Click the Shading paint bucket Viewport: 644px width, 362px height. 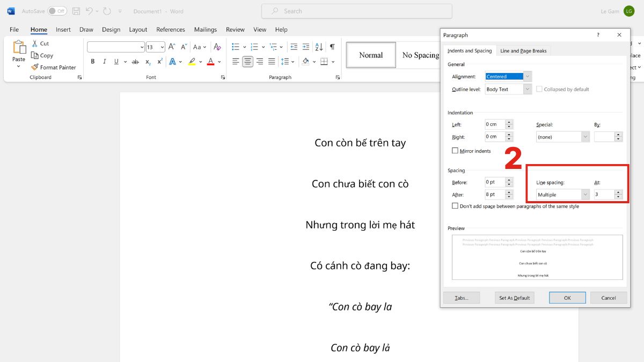(x=305, y=62)
